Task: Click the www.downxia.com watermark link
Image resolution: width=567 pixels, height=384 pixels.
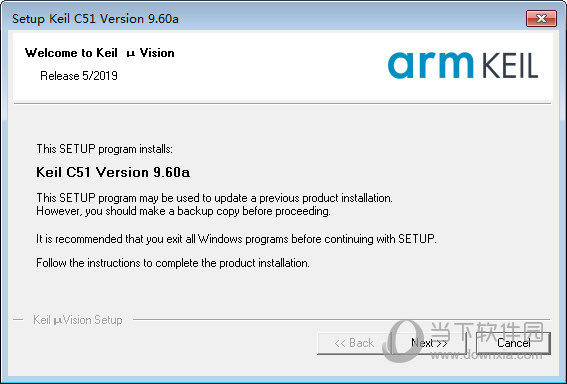Action: click(486, 355)
